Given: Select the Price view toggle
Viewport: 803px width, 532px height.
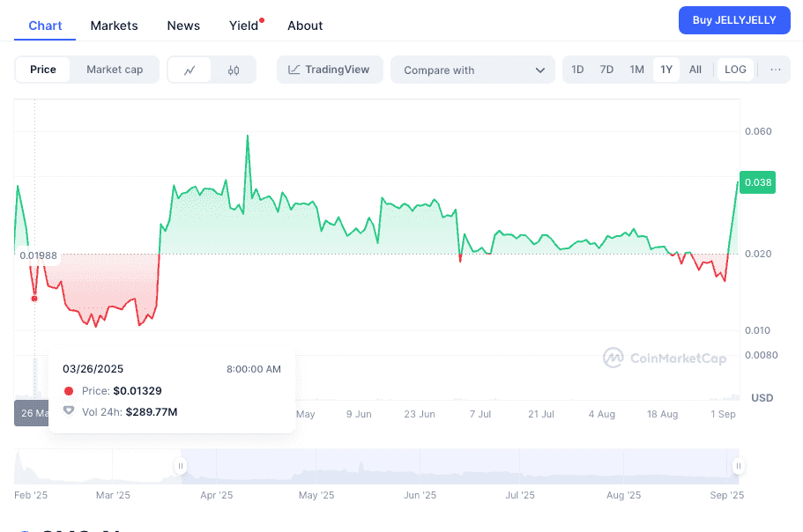Looking at the screenshot, I should [43, 70].
